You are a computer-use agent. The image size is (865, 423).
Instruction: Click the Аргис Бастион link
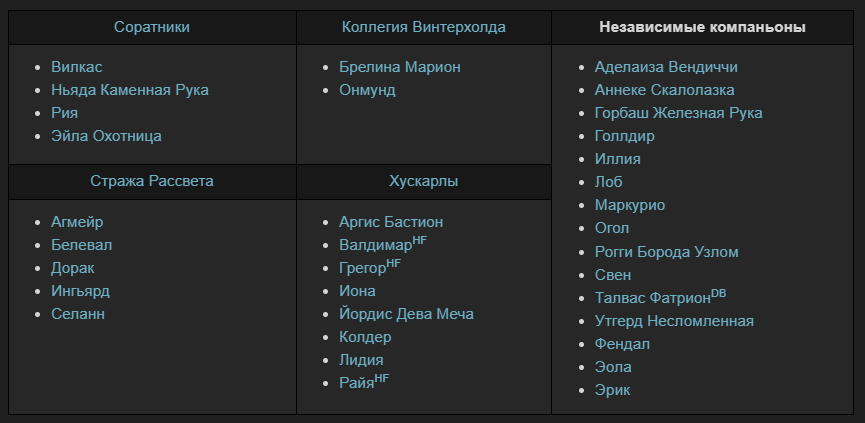coord(390,222)
